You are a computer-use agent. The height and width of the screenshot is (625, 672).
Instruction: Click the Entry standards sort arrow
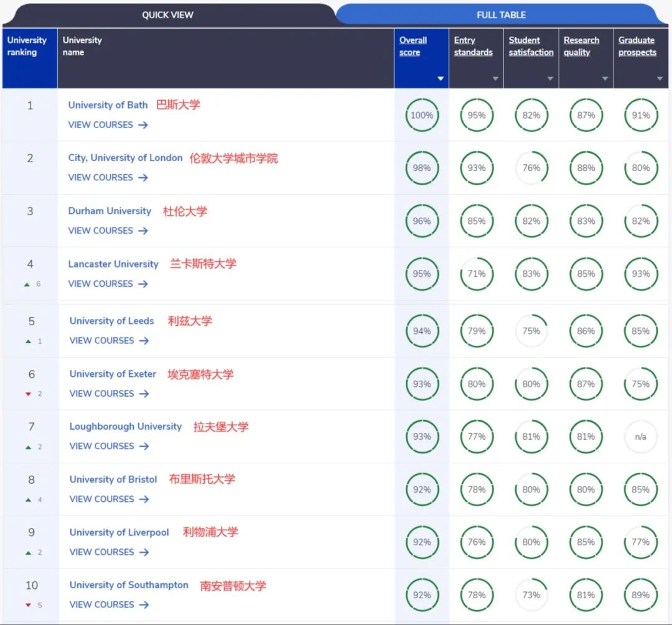pos(495,78)
